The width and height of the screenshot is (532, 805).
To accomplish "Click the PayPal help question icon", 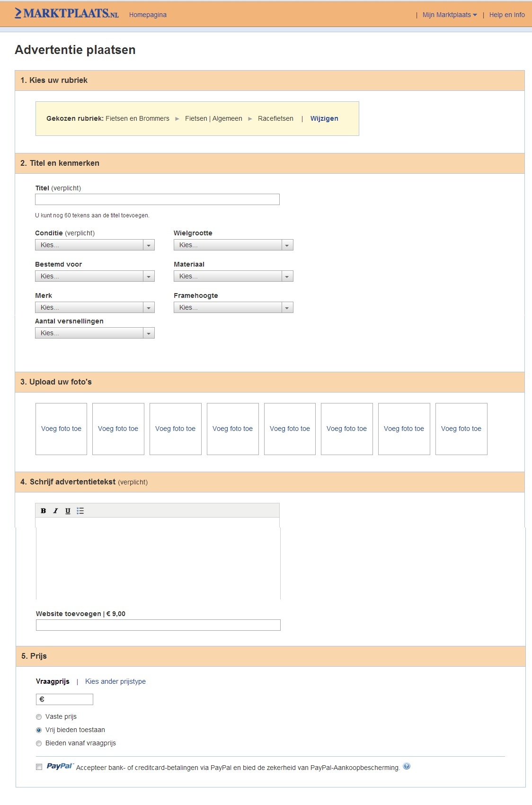I will point(407,766).
